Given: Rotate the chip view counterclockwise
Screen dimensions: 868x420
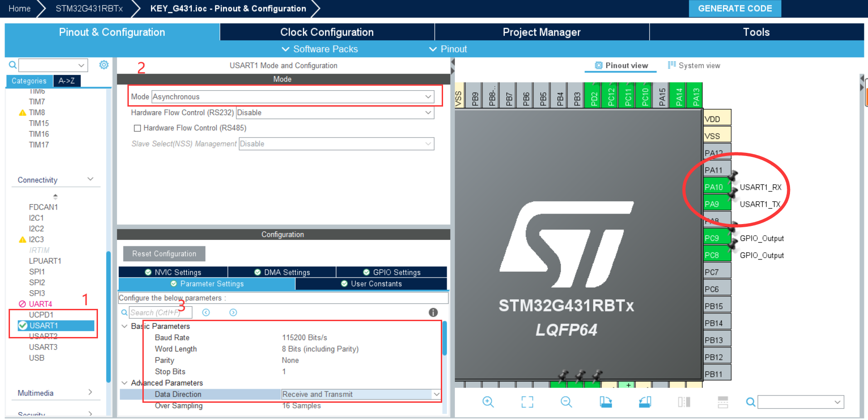Looking at the screenshot, I should [x=644, y=402].
